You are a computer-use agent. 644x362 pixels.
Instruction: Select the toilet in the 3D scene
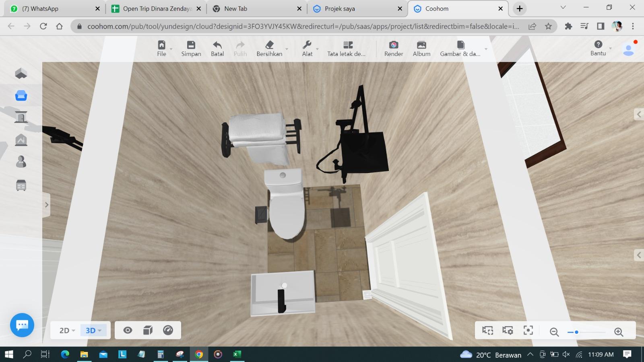pyautogui.click(x=286, y=205)
